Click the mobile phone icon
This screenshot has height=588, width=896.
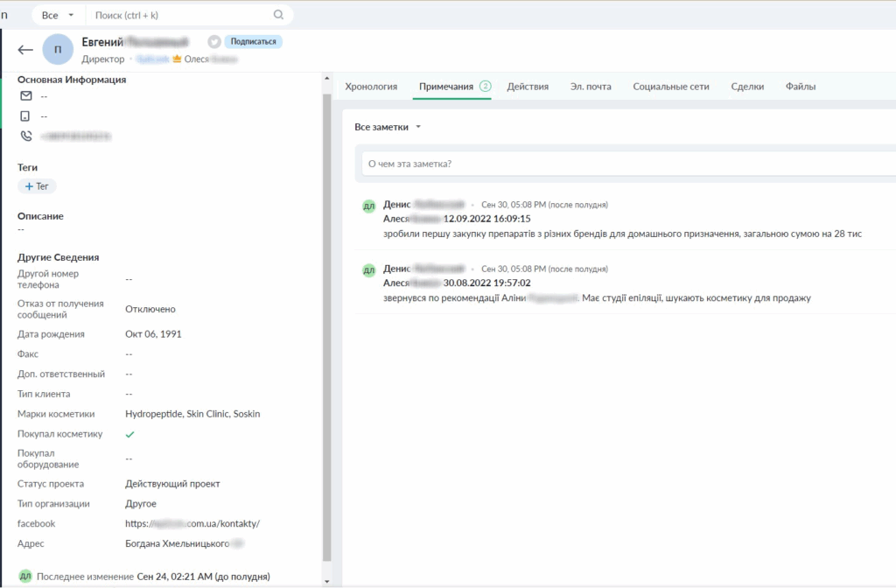point(25,116)
